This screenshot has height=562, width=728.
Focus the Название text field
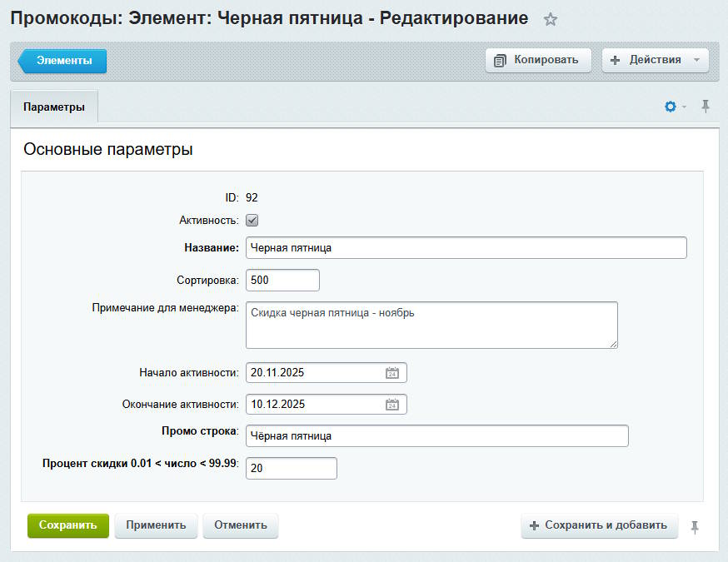click(466, 248)
